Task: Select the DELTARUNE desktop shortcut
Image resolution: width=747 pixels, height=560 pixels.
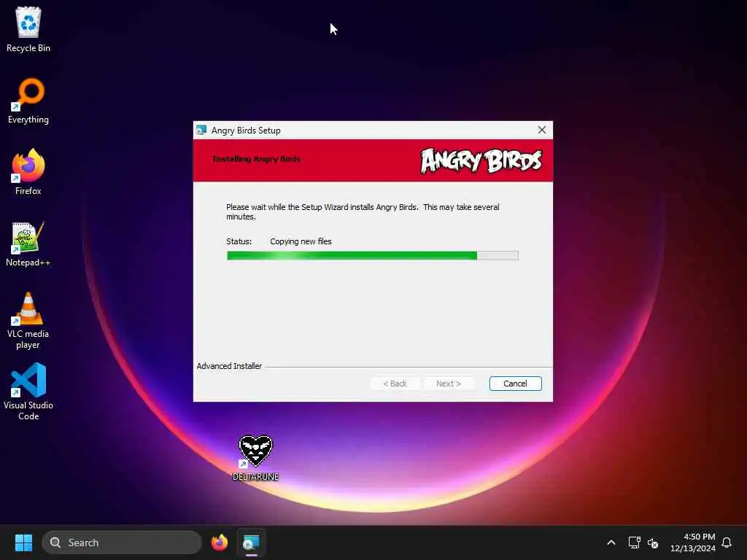Action: coord(256,458)
